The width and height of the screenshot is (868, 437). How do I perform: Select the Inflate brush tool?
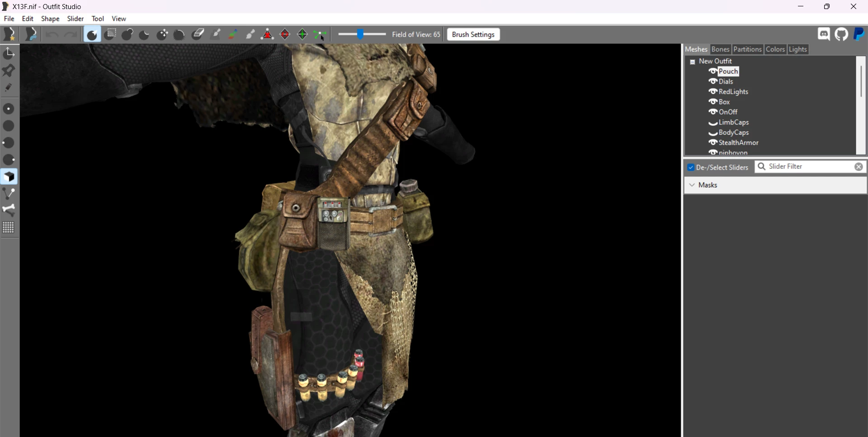pos(127,34)
